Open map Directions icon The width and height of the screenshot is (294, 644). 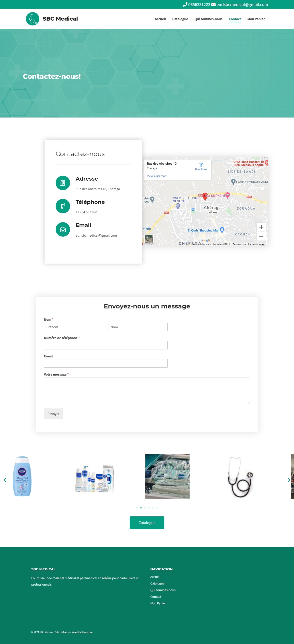[x=201, y=165]
